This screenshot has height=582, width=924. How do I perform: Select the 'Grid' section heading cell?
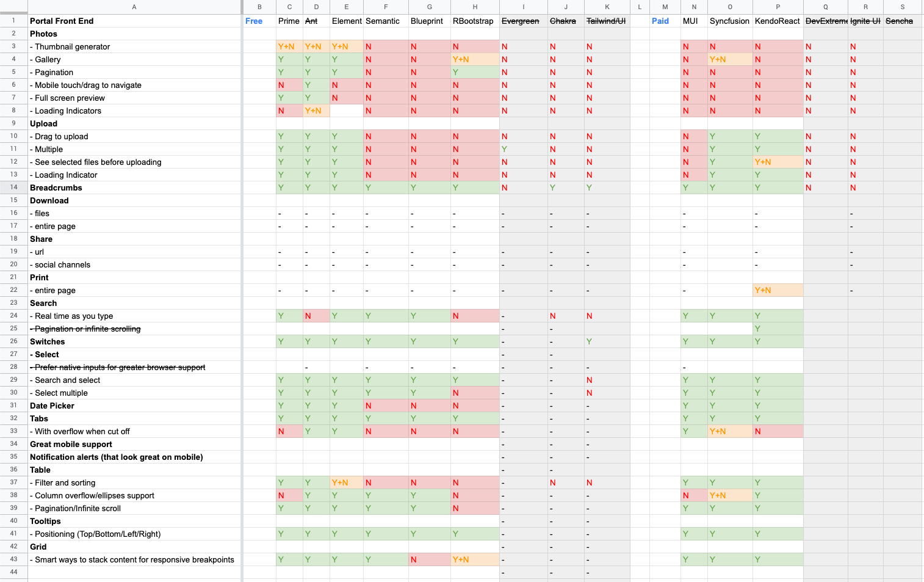point(134,547)
